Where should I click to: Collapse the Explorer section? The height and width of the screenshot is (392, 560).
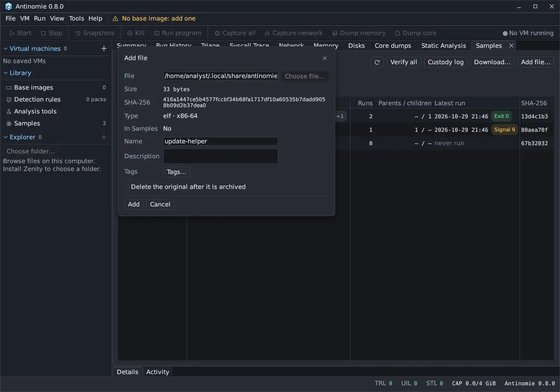(6, 137)
